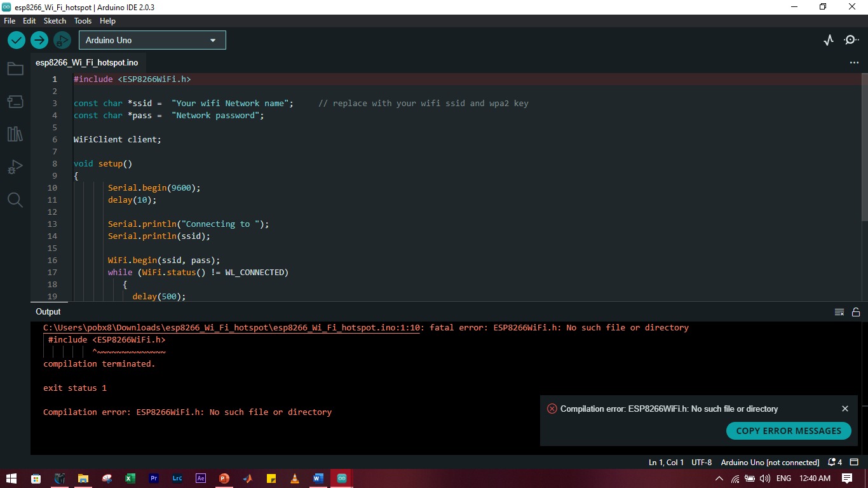
Task: Open the Library Manager panel
Action: pos(15,134)
